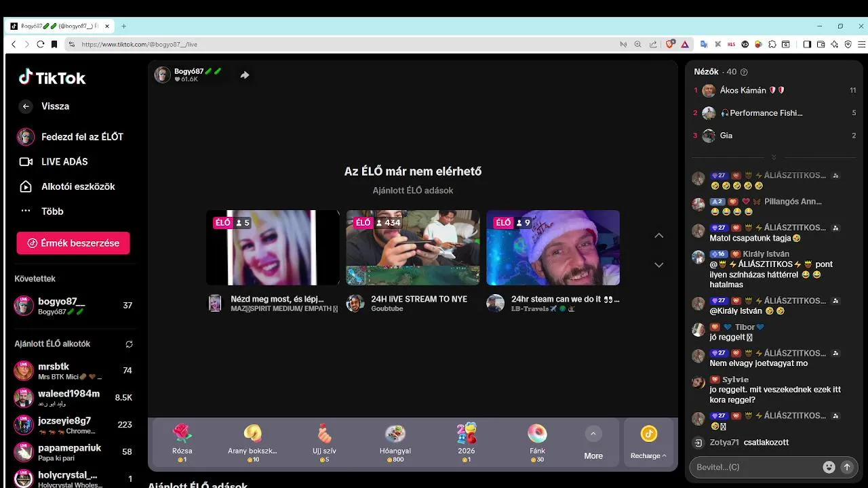This screenshot has width=868, height=488.
Task: Open the emoji picker in chat
Action: point(829,467)
